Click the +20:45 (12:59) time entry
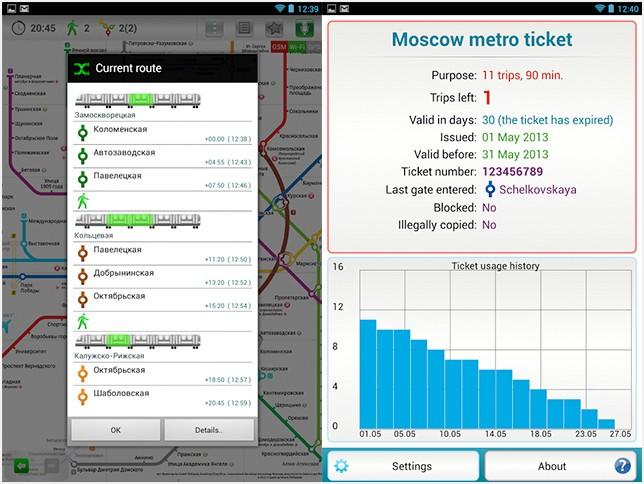This screenshot has height=484, width=644. 228,403
